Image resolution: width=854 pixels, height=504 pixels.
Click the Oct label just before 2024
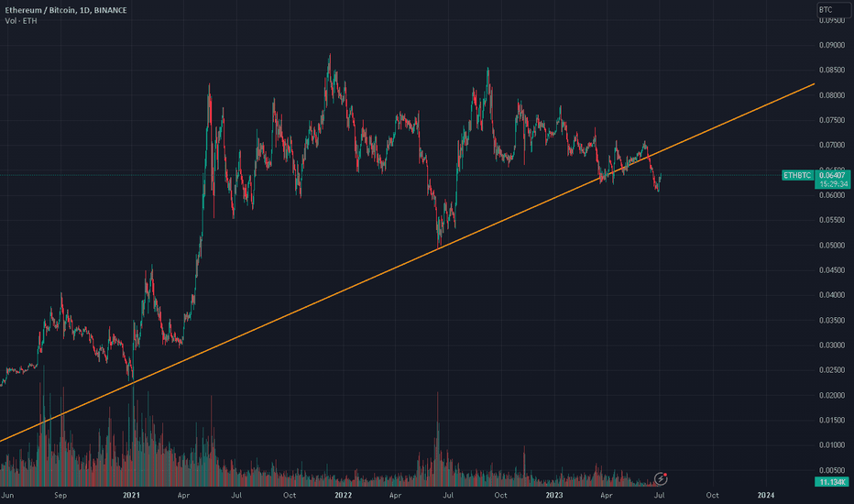click(x=712, y=495)
